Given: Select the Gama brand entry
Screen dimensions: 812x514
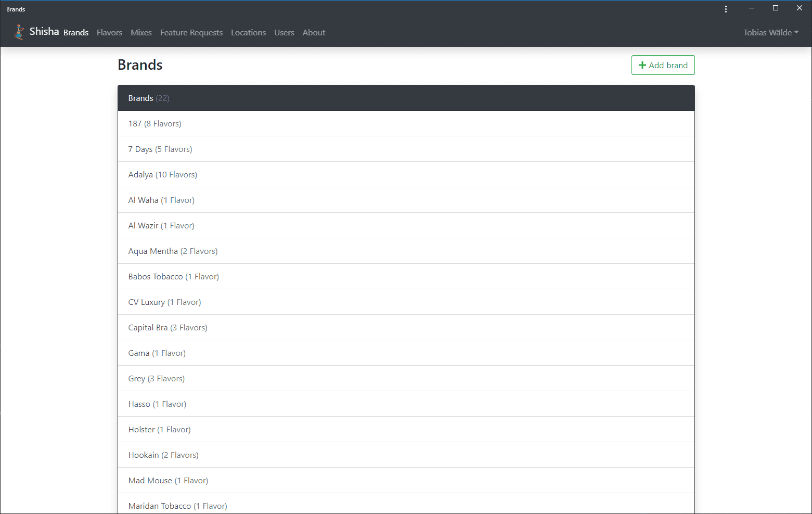Looking at the screenshot, I should pos(406,353).
